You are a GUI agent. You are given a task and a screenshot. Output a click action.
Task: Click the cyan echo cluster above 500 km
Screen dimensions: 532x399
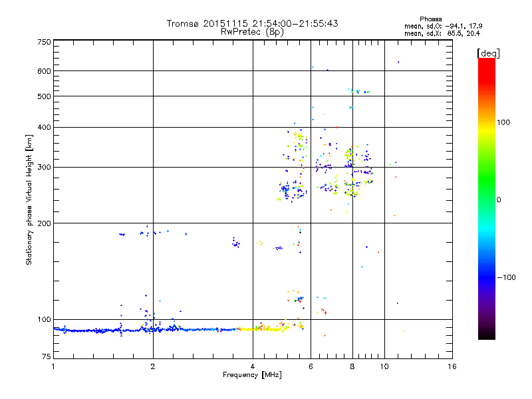(358, 91)
